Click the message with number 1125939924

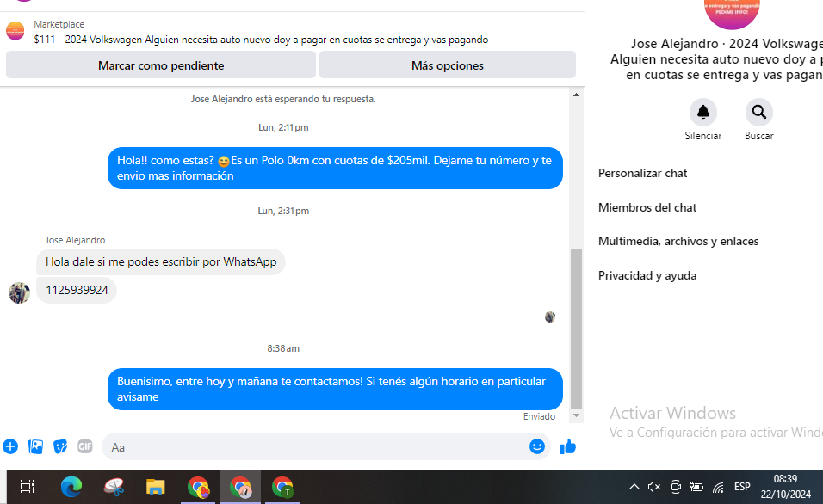click(77, 290)
